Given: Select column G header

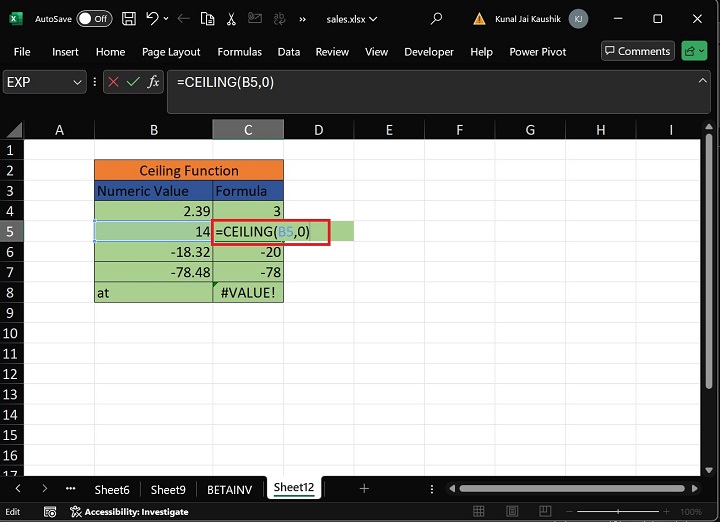Looking at the screenshot, I should (x=530, y=130).
